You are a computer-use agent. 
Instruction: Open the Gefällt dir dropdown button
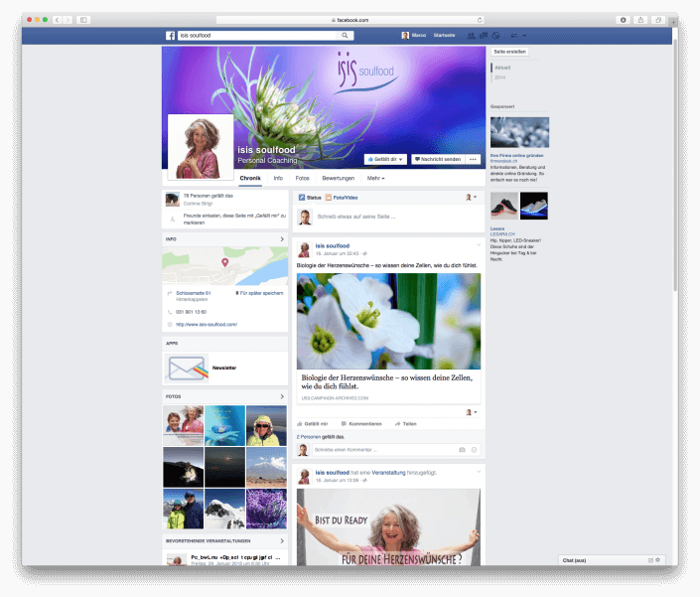tap(385, 159)
